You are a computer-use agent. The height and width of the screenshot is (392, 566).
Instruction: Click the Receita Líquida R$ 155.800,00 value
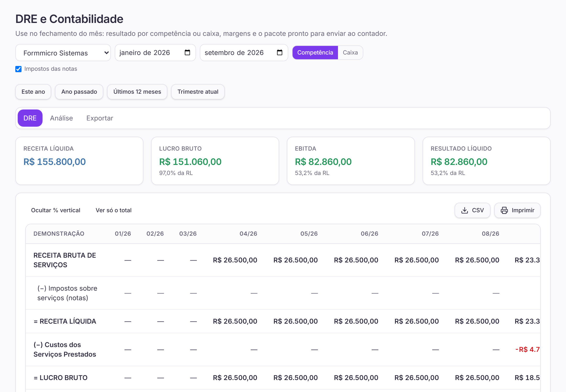point(54,162)
